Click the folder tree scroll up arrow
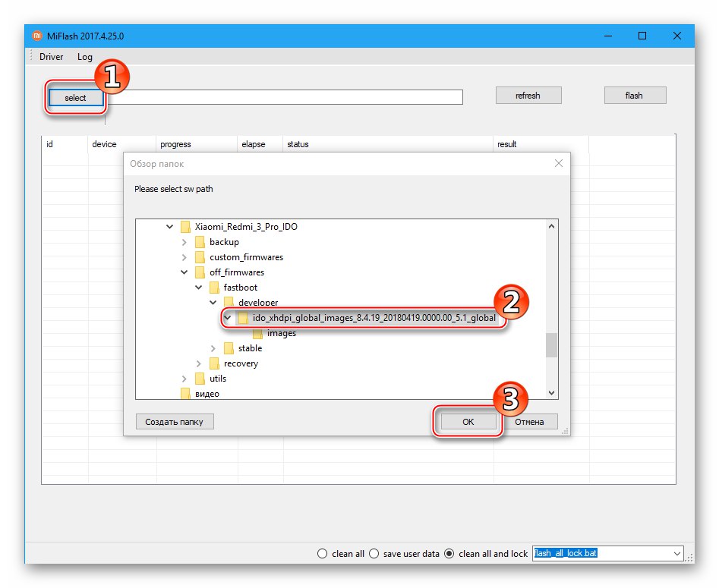Viewport: 719px width, 588px height. tap(552, 226)
